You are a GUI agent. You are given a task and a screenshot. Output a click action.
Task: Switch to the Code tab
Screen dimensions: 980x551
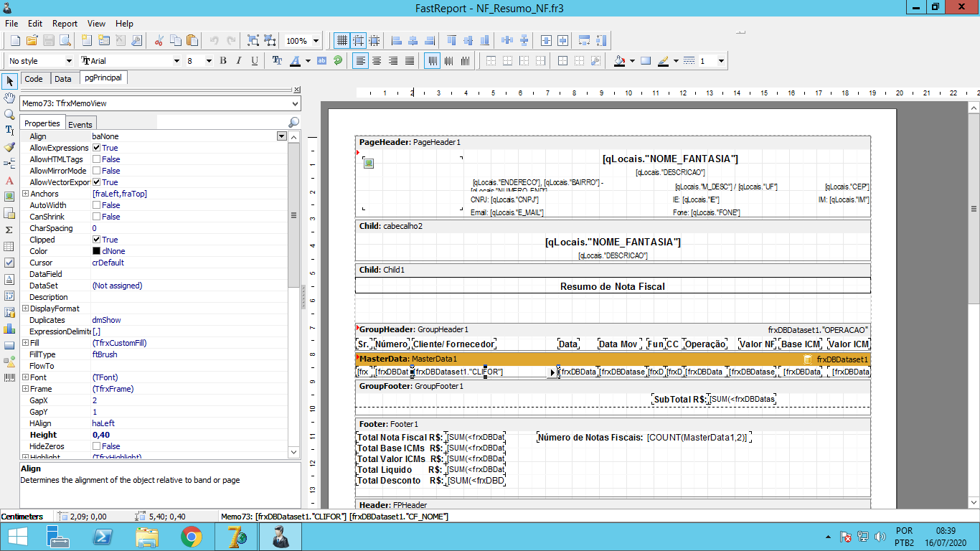(34, 79)
